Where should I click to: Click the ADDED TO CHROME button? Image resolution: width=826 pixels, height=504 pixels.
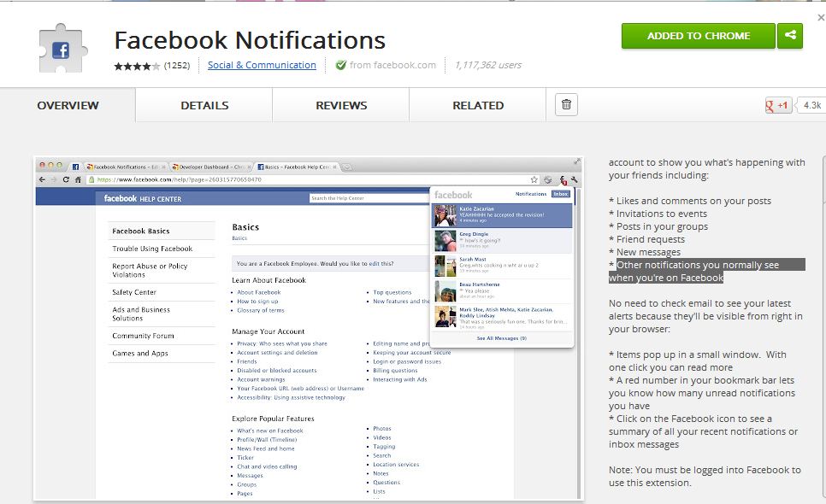pos(697,37)
